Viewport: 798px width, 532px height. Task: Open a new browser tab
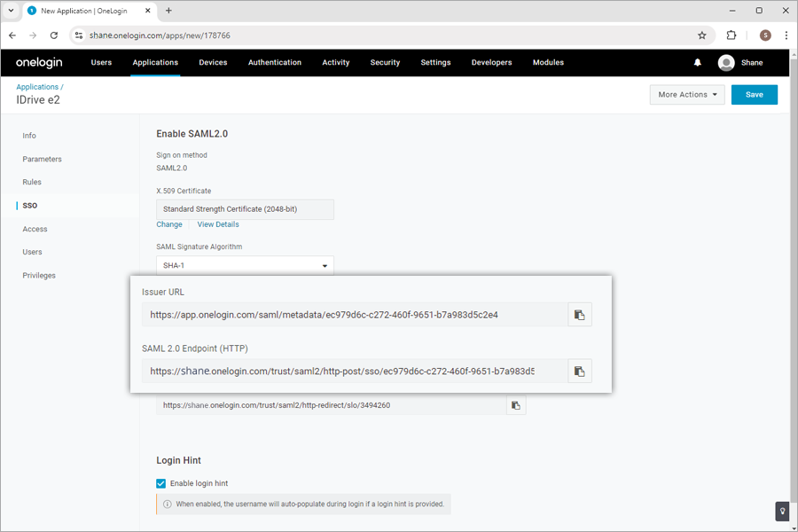tap(168, 11)
